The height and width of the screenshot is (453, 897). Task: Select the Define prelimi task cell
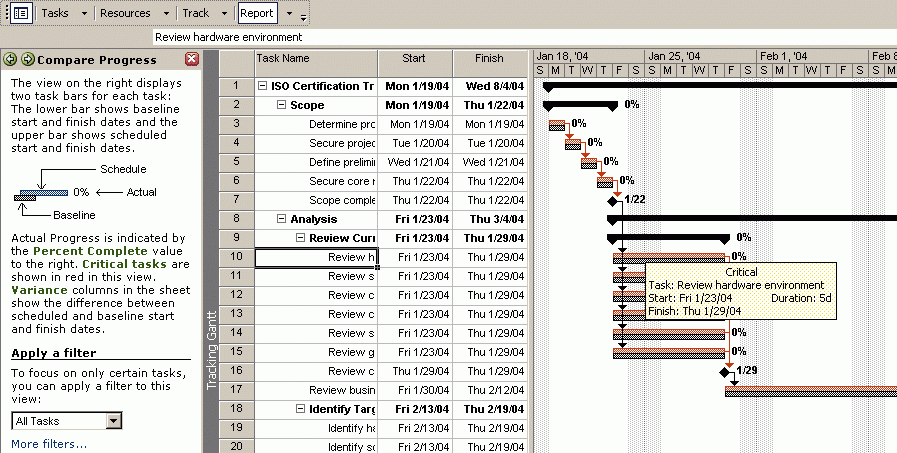[x=316, y=162]
